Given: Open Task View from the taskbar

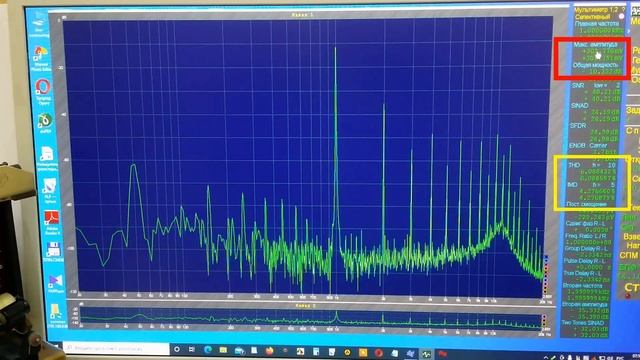Looking at the screenshot, I should 192,350.
